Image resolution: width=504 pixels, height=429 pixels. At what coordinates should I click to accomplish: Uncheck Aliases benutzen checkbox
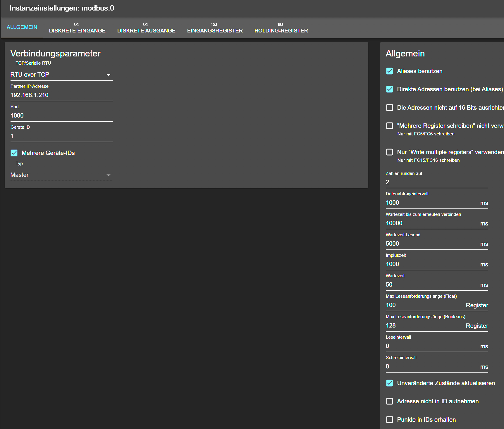(x=390, y=71)
